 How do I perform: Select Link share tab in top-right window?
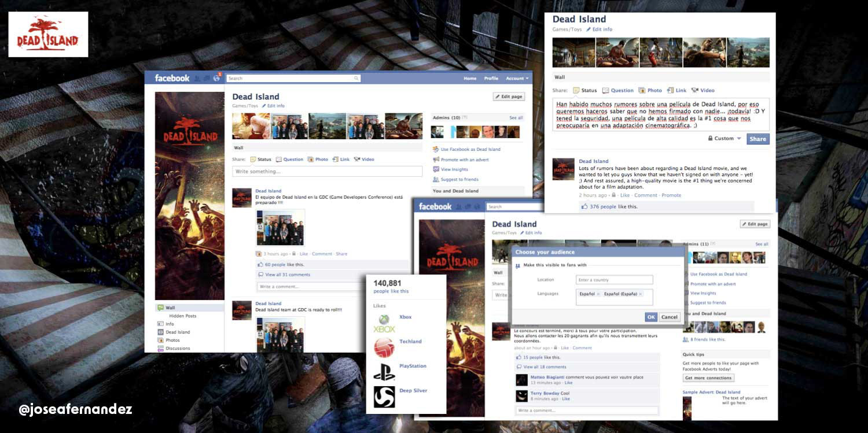click(x=676, y=90)
